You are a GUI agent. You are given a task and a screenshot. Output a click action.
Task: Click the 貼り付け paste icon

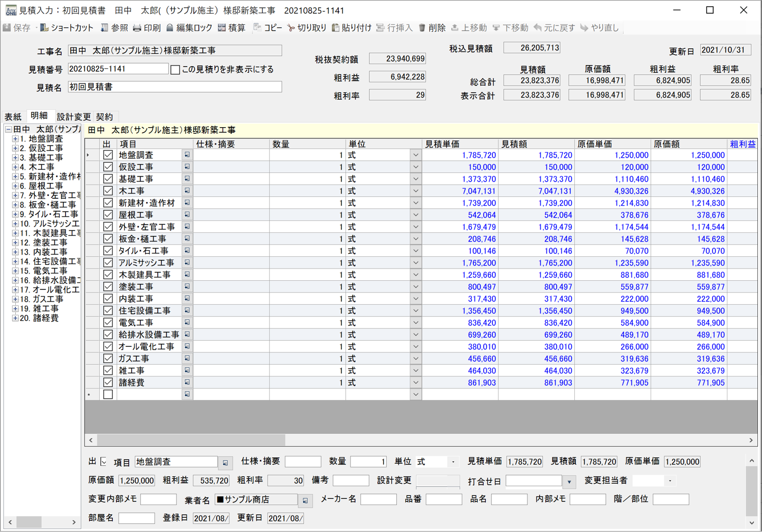tap(336, 28)
